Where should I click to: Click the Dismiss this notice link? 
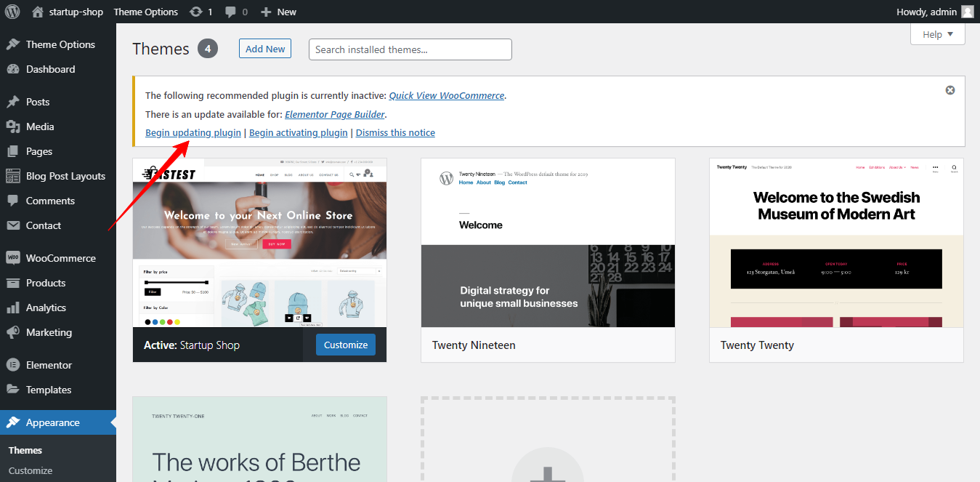(x=395, y=132)
